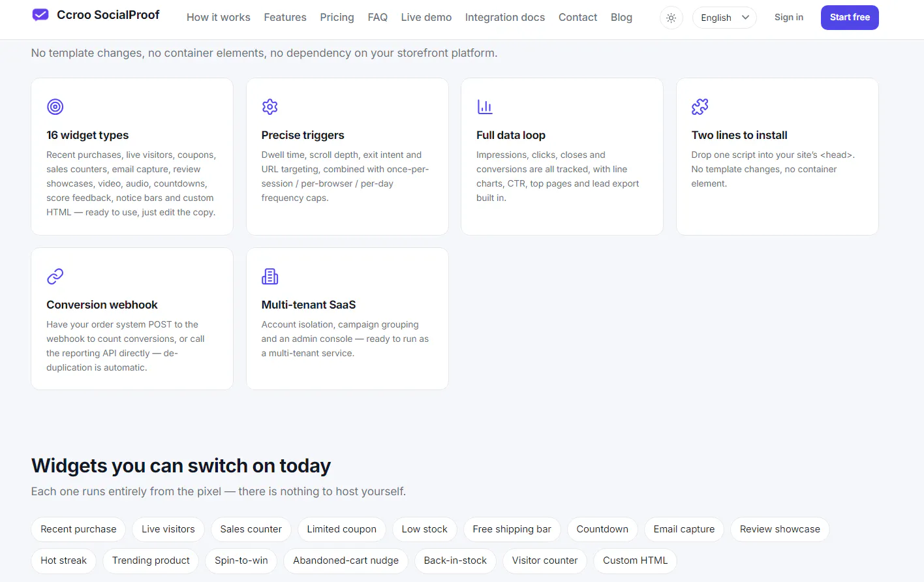Select the Visitor counter widget chip

[x=545, y=560]
